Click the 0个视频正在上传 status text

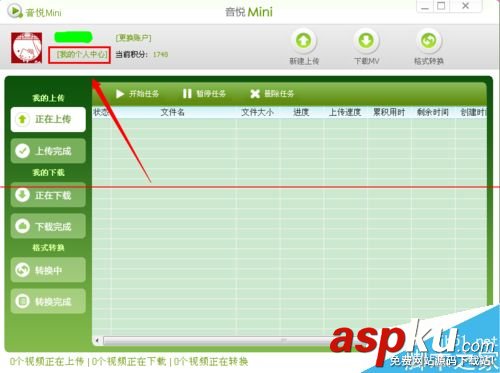pyautogui.click(x=47, y=362)
